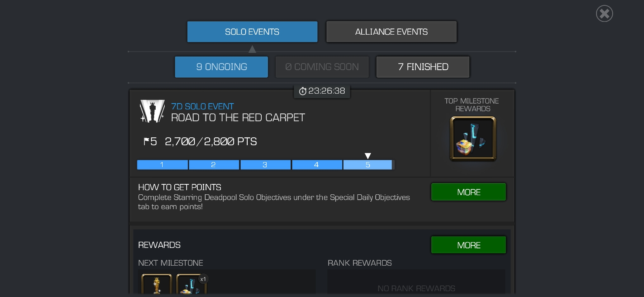Viewport: 644px width, 297px height.
Task: Switch to the Alliance Events tab
Action: [391, 32]
